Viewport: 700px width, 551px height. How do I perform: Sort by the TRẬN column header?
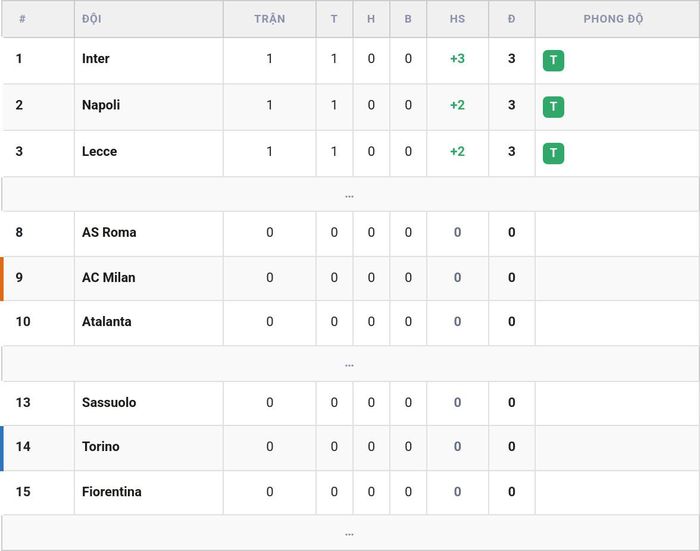[x=270, y=19]
